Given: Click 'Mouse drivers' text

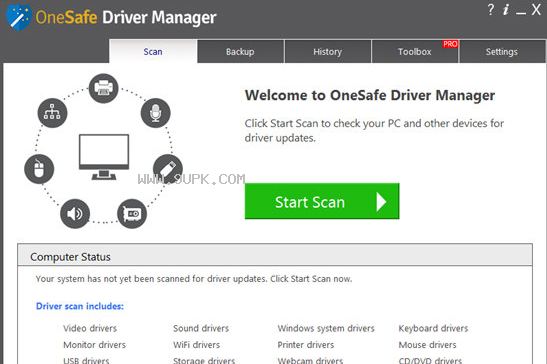Looking at the screenshot, I should [427, 345].
